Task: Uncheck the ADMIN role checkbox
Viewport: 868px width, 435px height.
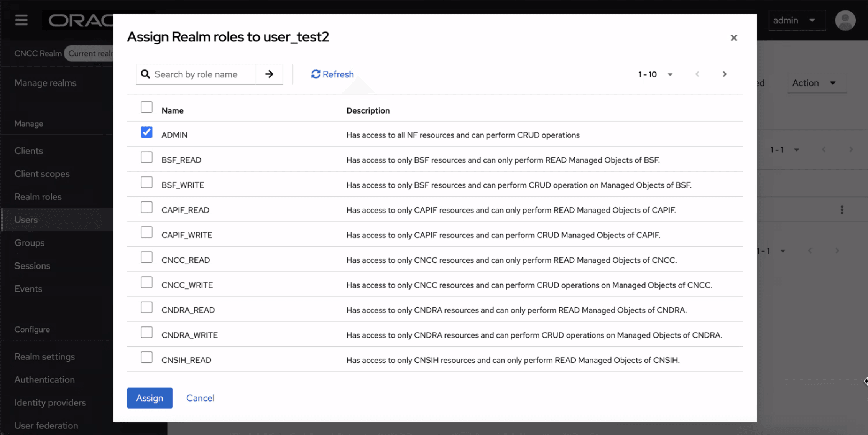Action: (x=146, y=132)
